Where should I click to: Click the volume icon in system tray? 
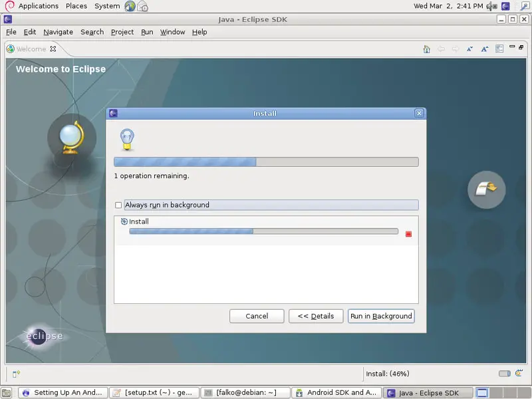click(x=491, y=6)
